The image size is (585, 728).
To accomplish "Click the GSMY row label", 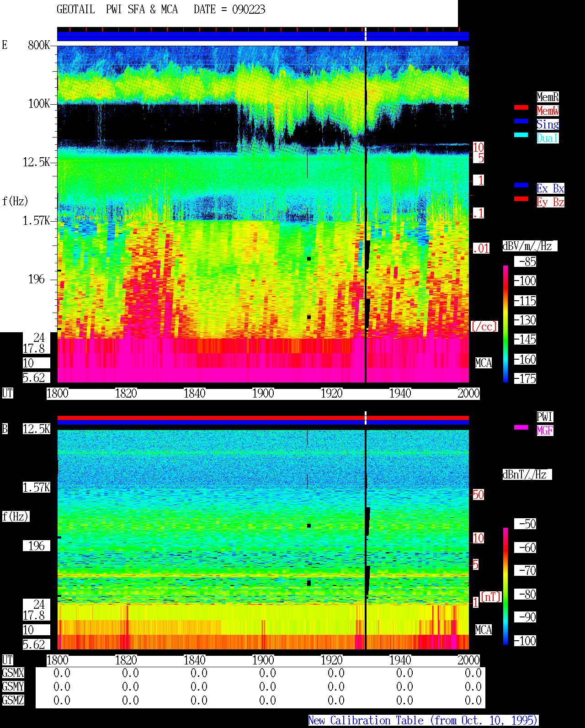I will pyautogui.click(x=13, y=686).
